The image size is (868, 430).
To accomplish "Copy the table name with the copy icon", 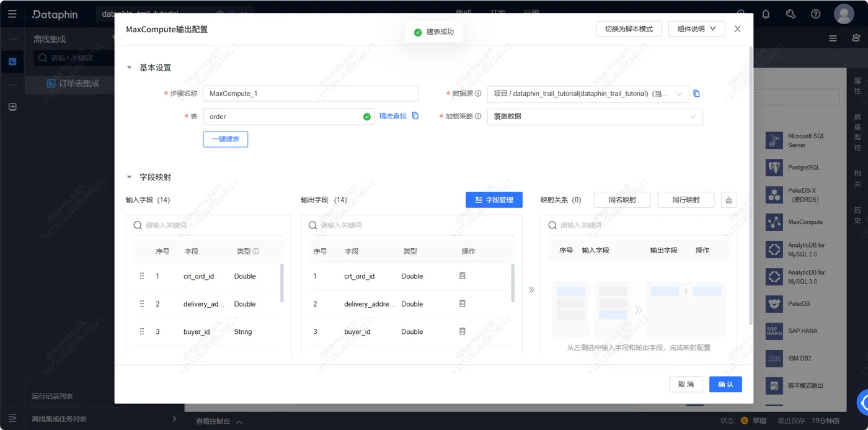I will tap(415, 116).
